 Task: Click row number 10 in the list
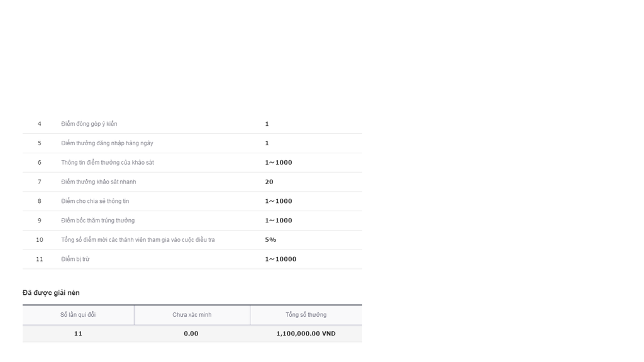[x=40, y=239]
